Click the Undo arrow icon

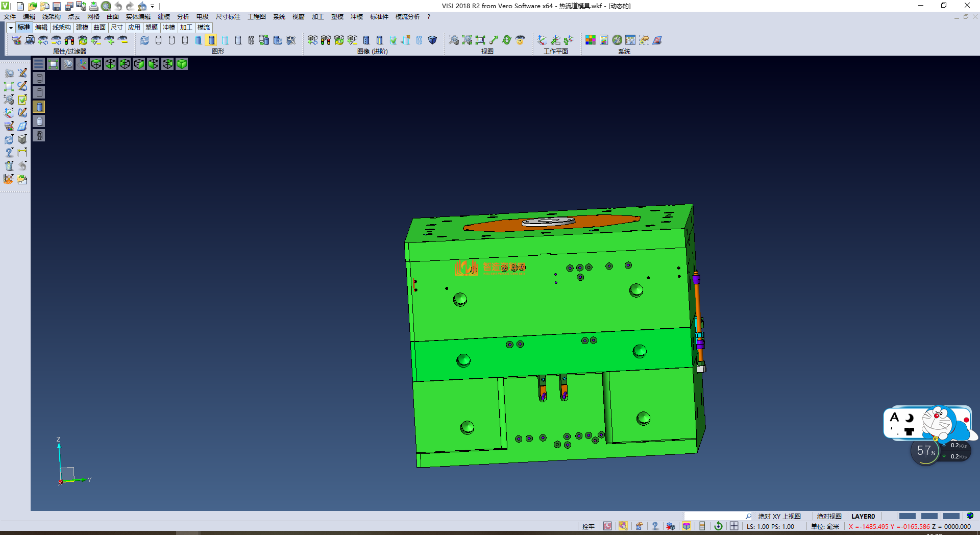tap(118, 6)
